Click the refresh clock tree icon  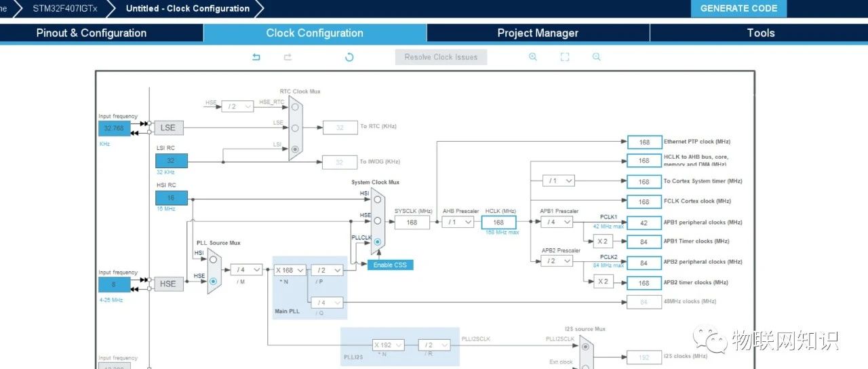[x=349, y=57]
